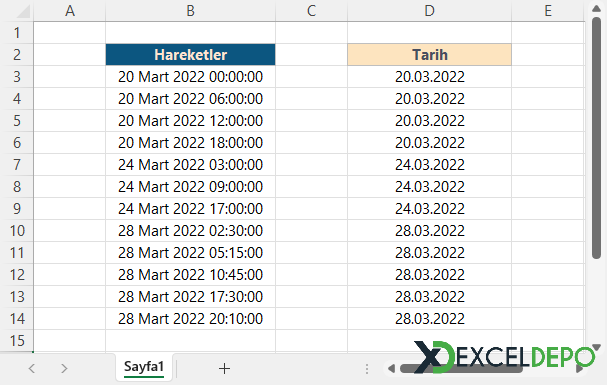Select cell 20 Mart 2022 06:00:00
This screenshot has width=607, height=385.
(x=190, y=99)
